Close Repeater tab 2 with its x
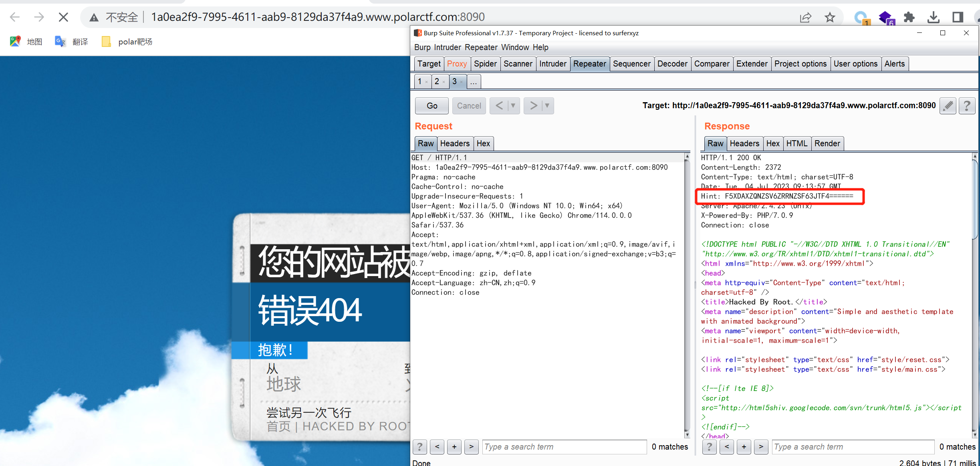980x466 pixels. [x=444, y=82]
